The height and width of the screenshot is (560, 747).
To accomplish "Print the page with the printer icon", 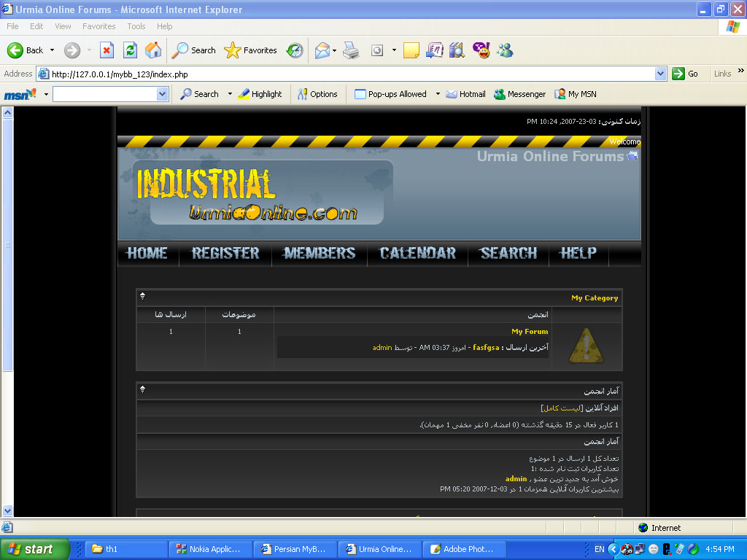I will pyautogui.click(x=351, y=50).
